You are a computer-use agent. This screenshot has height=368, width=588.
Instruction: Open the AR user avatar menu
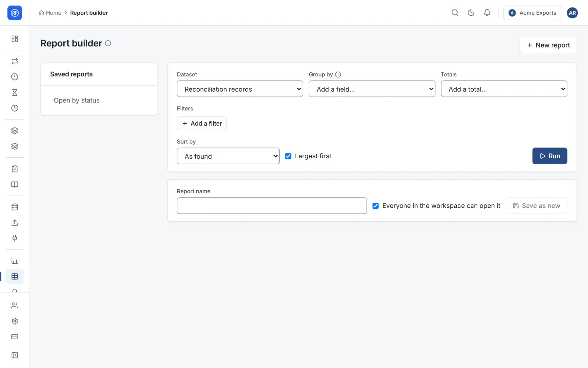tap(572, 13)
